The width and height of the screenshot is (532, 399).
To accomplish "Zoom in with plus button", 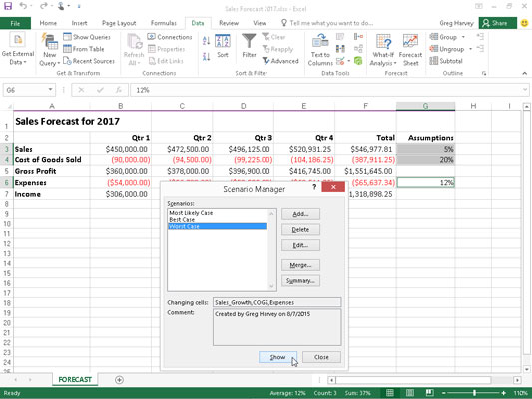I will 503,393.
